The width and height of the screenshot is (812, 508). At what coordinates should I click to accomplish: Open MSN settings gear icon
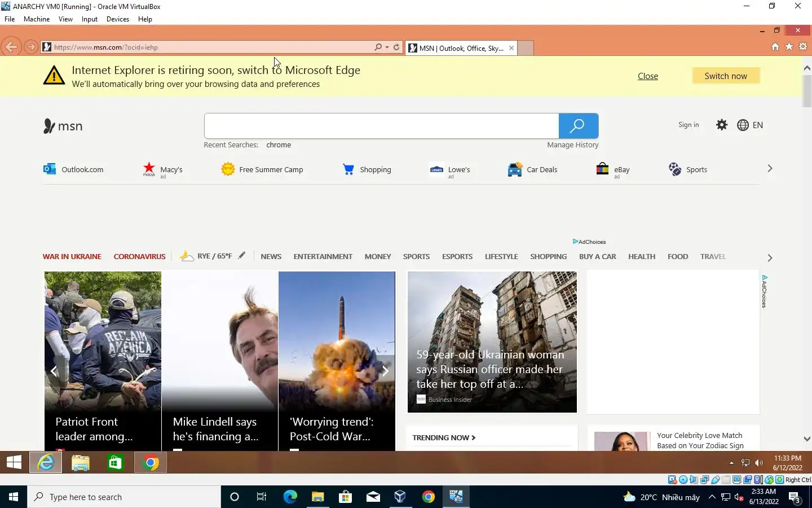tap(722, 125)
